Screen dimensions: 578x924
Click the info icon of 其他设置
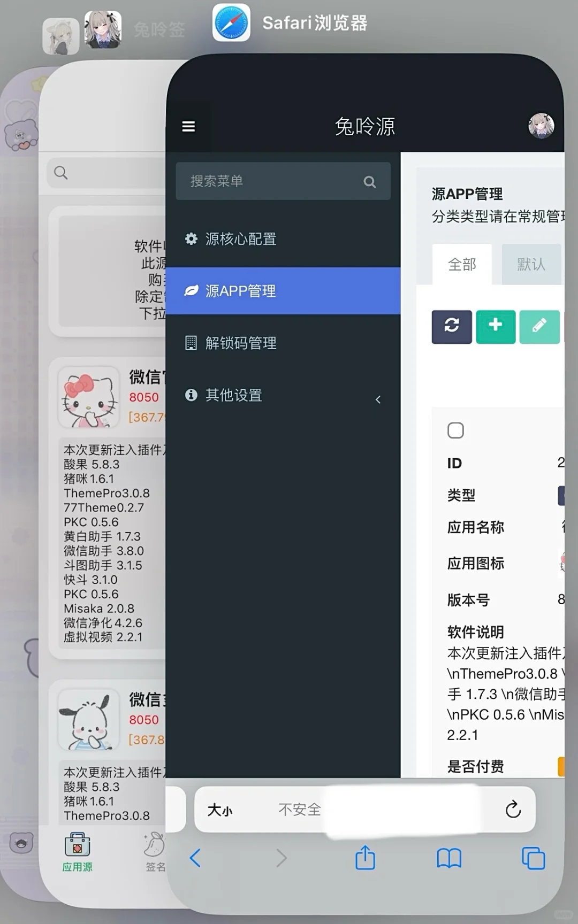pyautogui.click(x=191, y=395)
